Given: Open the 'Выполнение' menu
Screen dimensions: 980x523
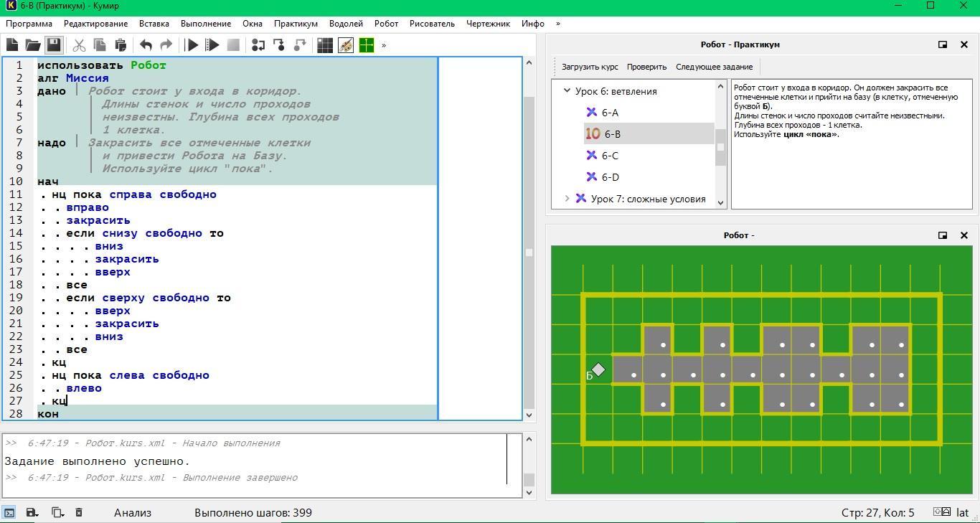Looking at the screenshot, I should point(206,24).
